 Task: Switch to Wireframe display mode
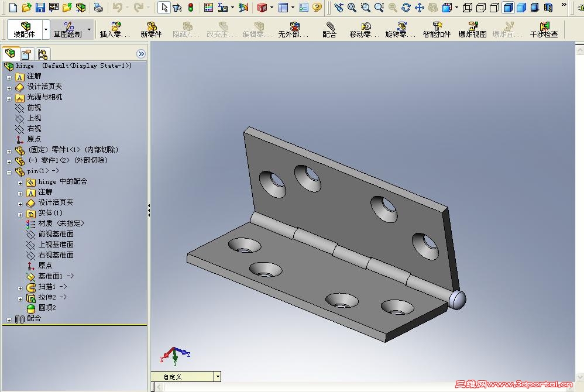coord(468,7)
